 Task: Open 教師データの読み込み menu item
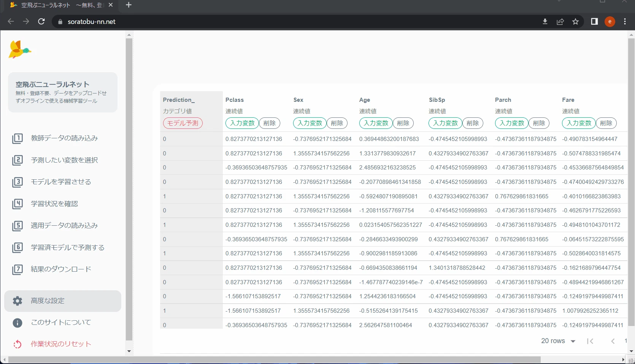coord(64,138)
